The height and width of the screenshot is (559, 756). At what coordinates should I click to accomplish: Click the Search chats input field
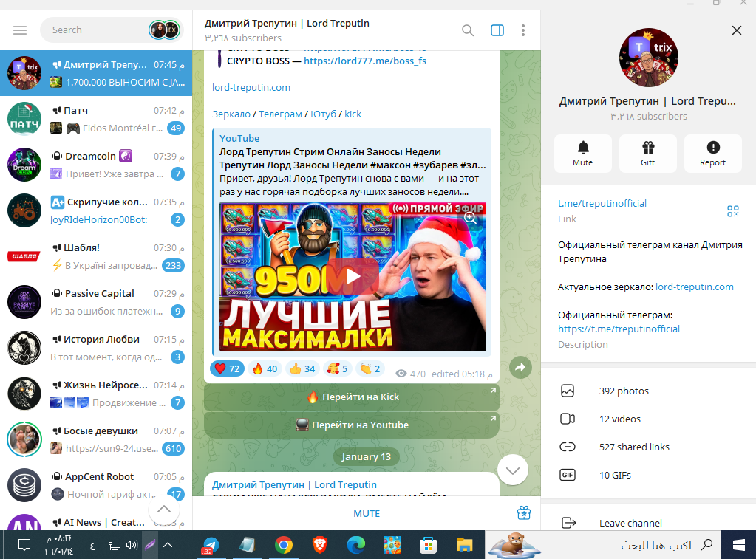(x=96, y=30)
